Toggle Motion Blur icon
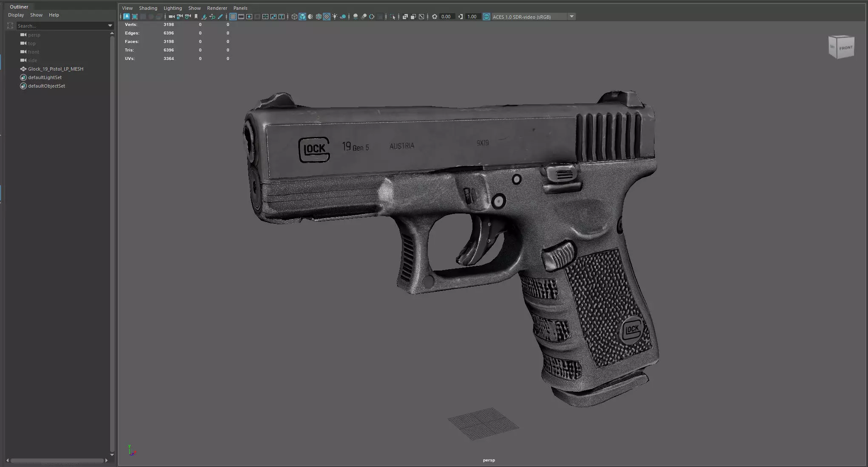The height and width of the screenshot is (467, 868). [363, 17]
